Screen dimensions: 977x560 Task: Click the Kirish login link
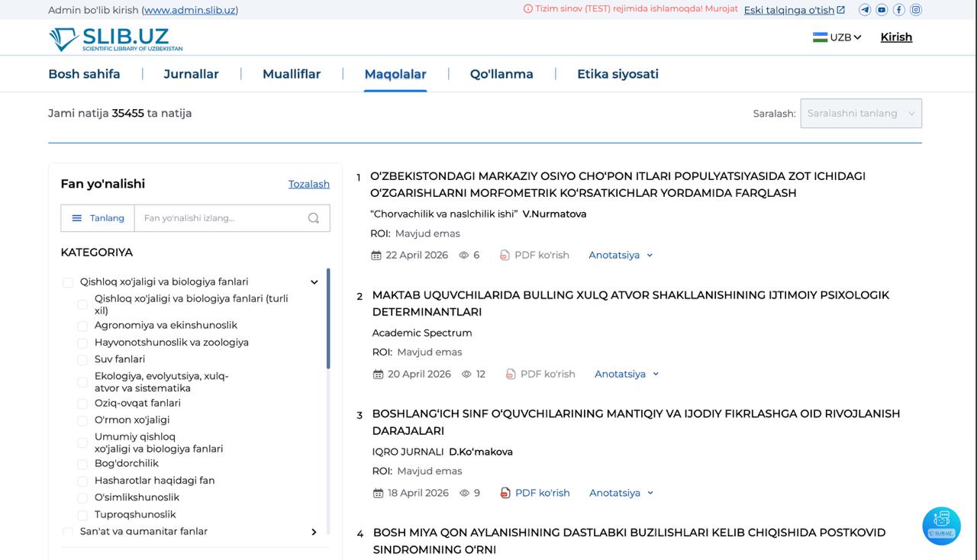[x=895, y=37]
